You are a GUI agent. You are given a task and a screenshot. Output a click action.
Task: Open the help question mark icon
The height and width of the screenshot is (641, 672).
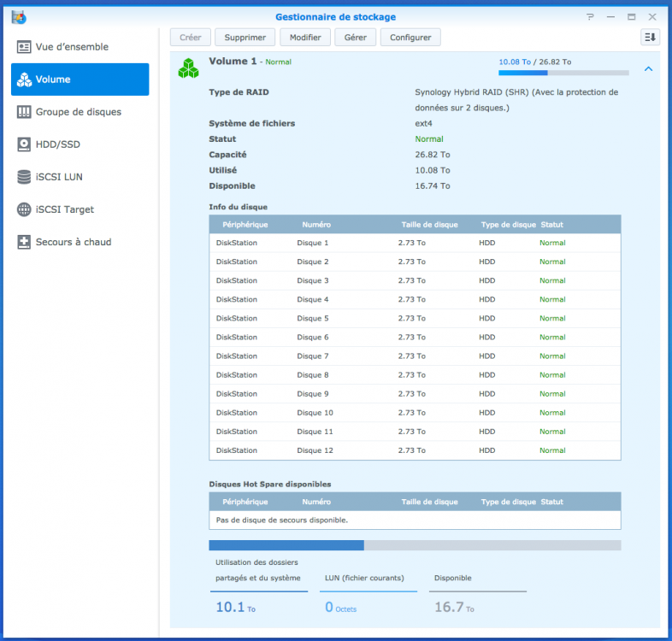point(591,17)
